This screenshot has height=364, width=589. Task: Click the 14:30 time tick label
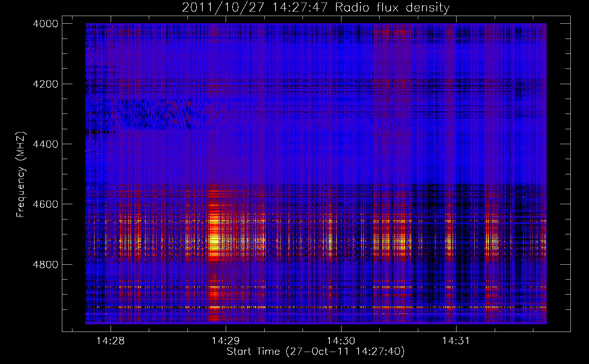(x=341, y=341)
